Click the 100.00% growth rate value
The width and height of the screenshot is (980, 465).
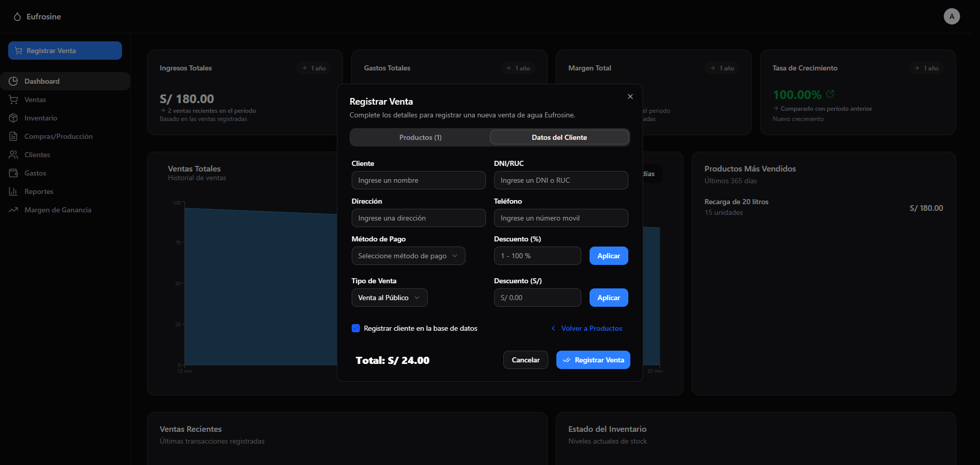click(797, 95)
